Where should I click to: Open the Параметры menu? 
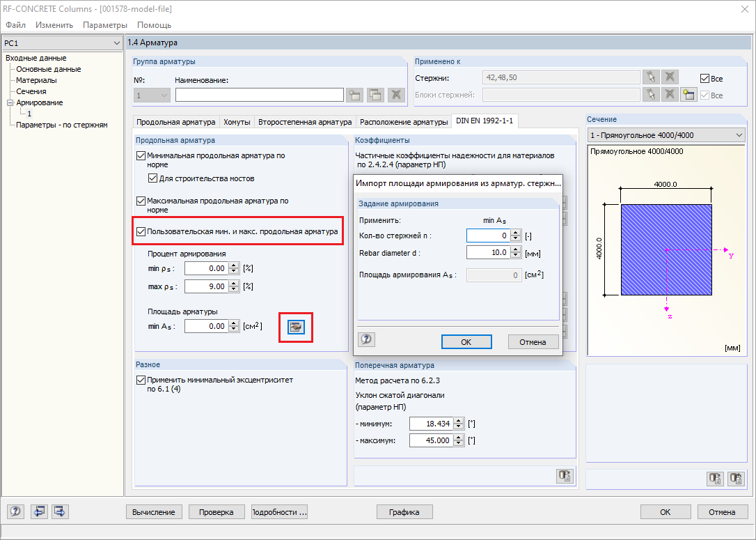coord(105,25)
